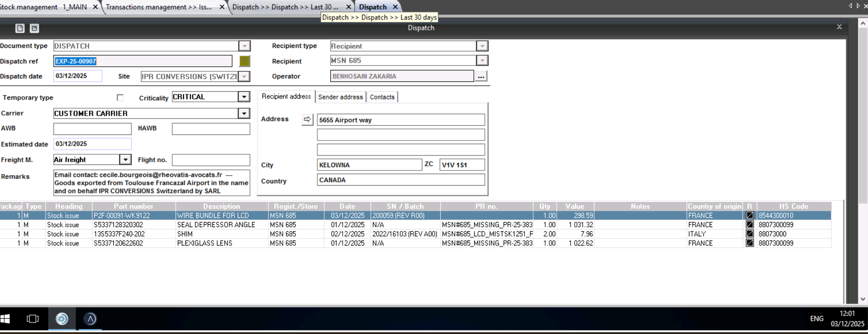This screenshot has height=334, width=868.
Task: Open Windows Task View from taskbar
Action: point(33,319)
